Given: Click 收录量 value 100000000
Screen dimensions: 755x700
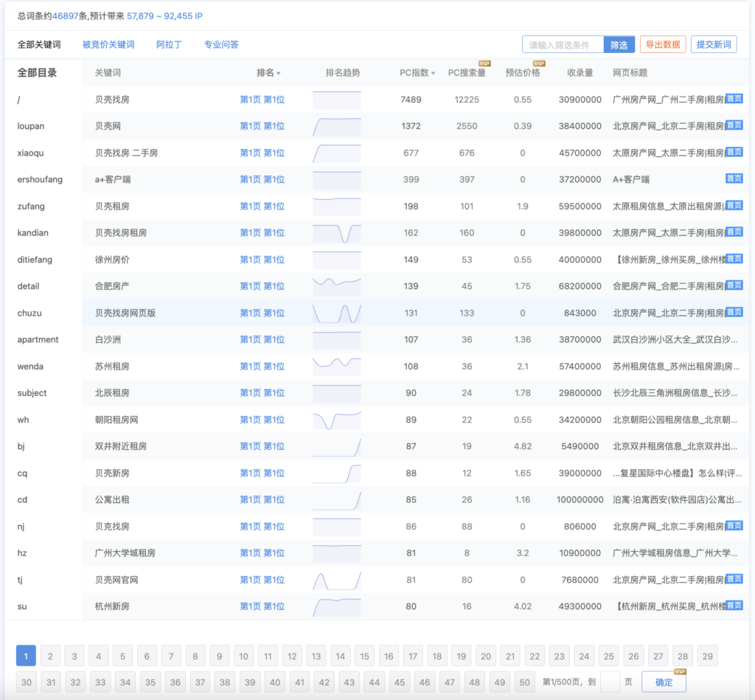Looking at the screenshot, I should 580,499.
